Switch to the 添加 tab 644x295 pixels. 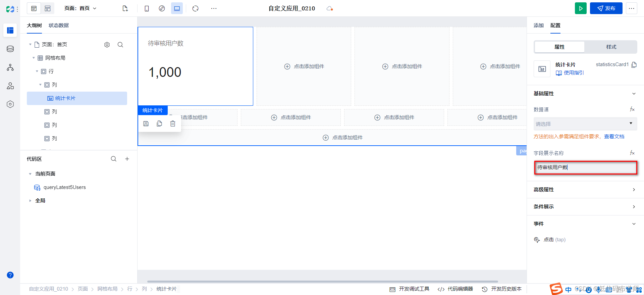click(x=539, y=26)
